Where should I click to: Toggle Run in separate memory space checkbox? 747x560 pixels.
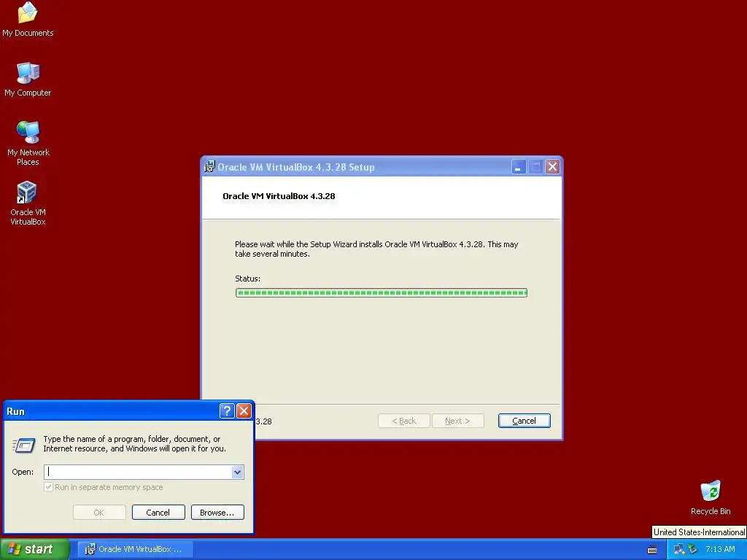48,486
